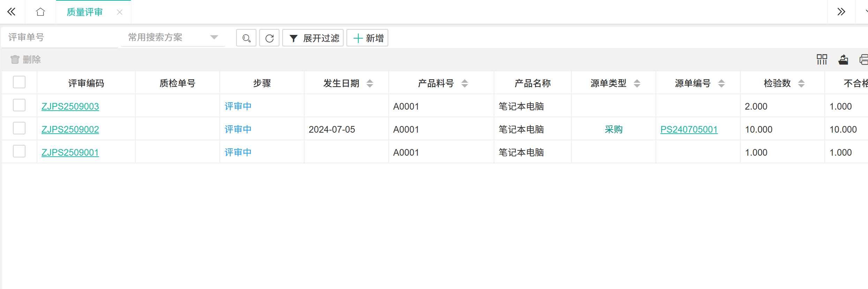Click the home icon tab

pos(40,12)
